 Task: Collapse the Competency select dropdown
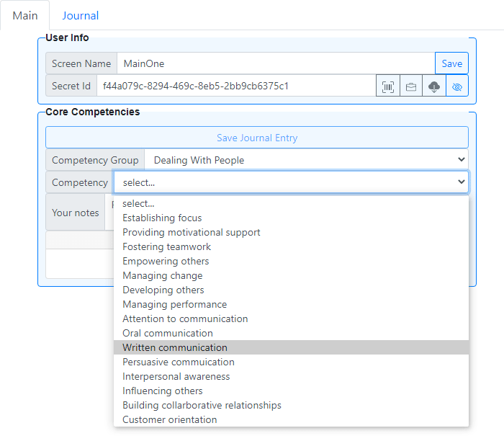pyautogui.click(x=291, y=182)
